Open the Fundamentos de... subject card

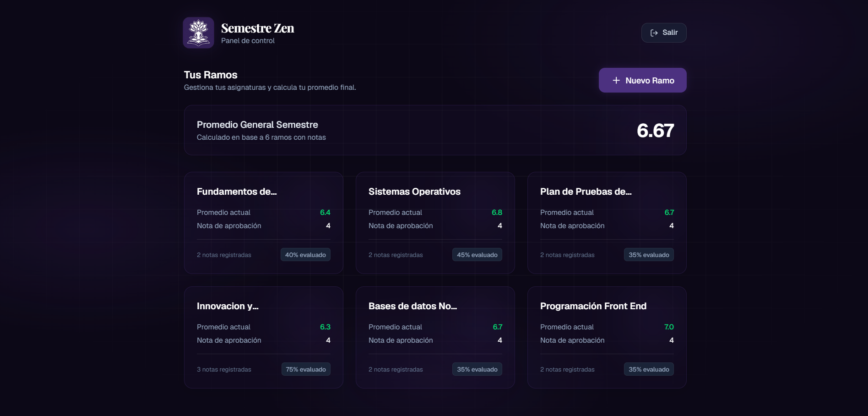pos(264,223)
